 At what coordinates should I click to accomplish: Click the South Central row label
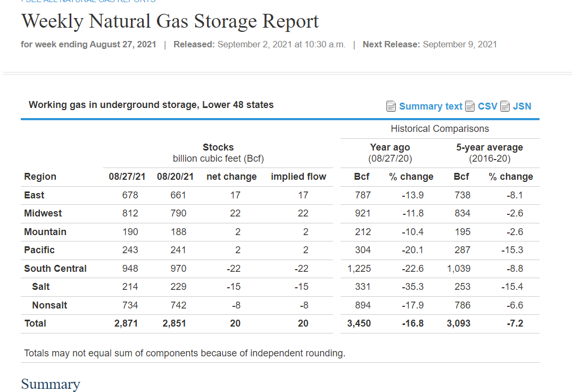(x=55, y=269)
